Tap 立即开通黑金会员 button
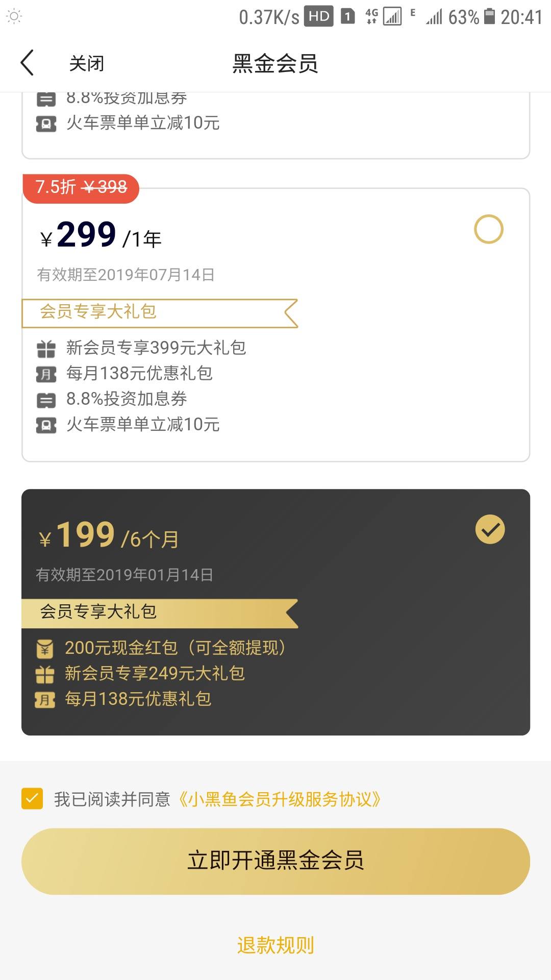Image resolution: width=551 pixels, height=980 pixels. tap(275, 861)
